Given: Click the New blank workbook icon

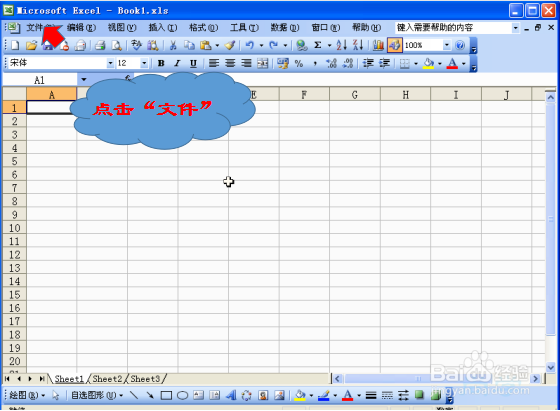Looking at the screenshot, I should [x=15, y=45].
